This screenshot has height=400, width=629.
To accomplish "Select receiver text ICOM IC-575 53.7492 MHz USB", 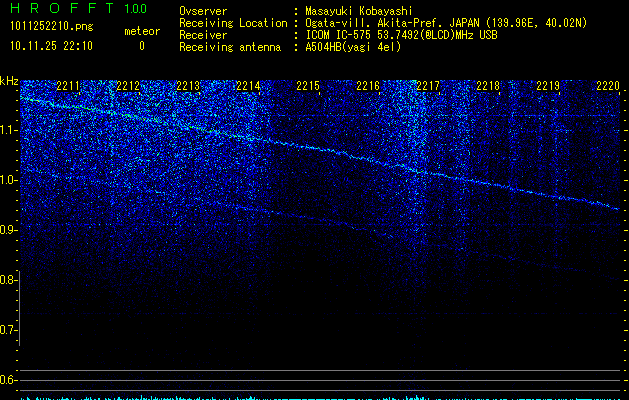I will point(401,35).
